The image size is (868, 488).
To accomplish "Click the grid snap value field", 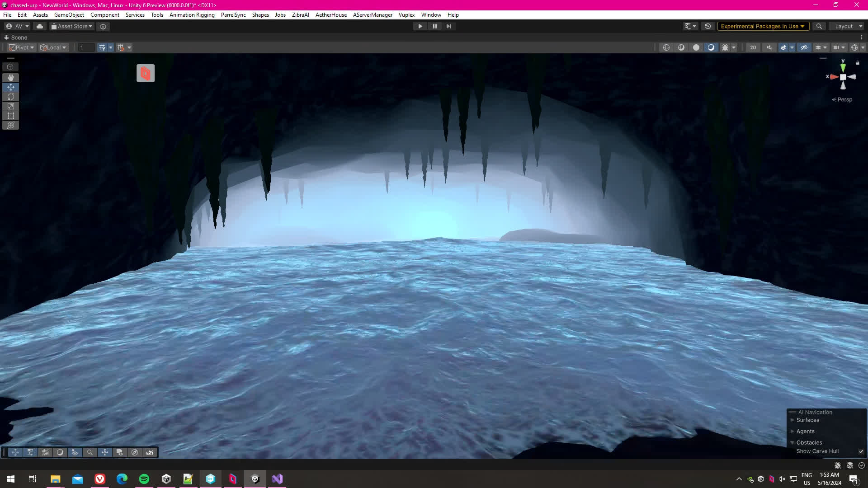I will click(86, 47).
